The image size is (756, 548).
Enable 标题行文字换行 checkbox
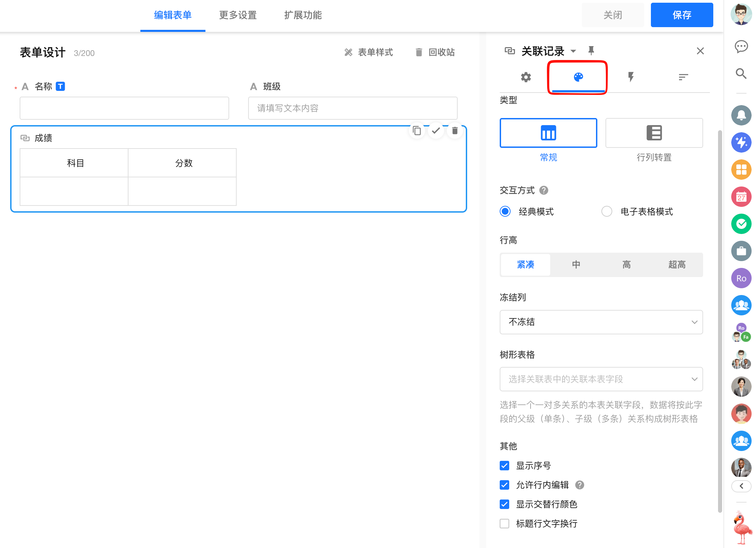coord(504,524)
